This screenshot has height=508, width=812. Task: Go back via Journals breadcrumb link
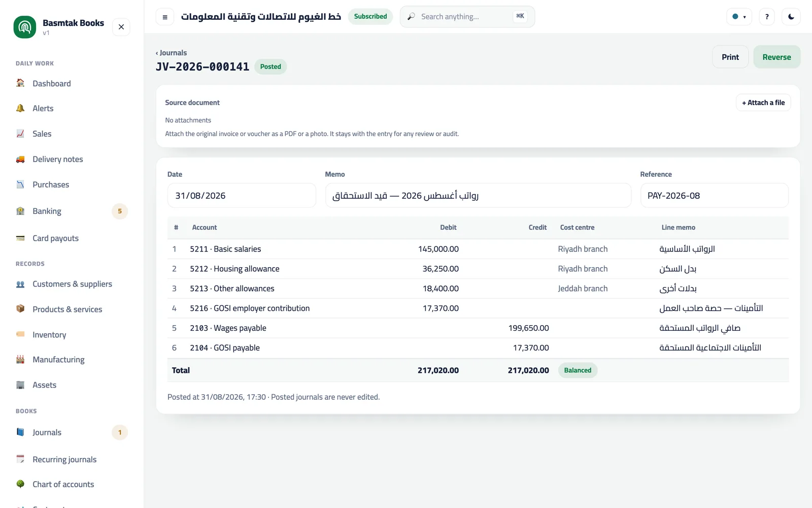171,53
